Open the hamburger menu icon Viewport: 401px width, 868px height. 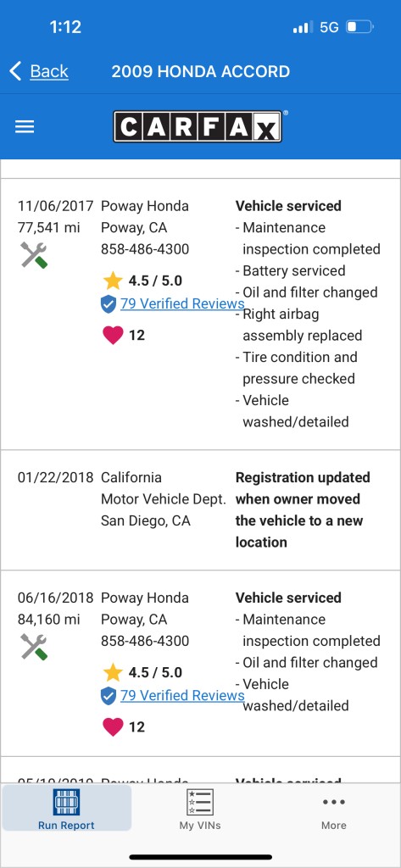25,127
